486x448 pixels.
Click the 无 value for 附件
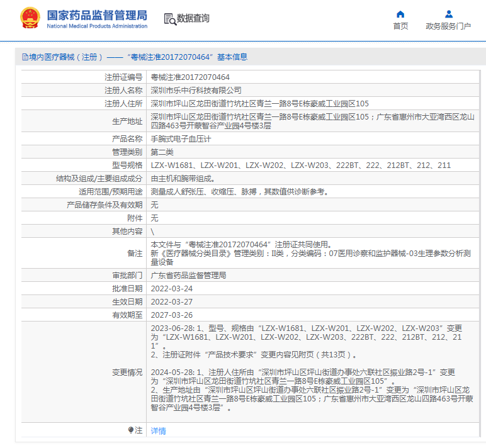coord(154,218)
